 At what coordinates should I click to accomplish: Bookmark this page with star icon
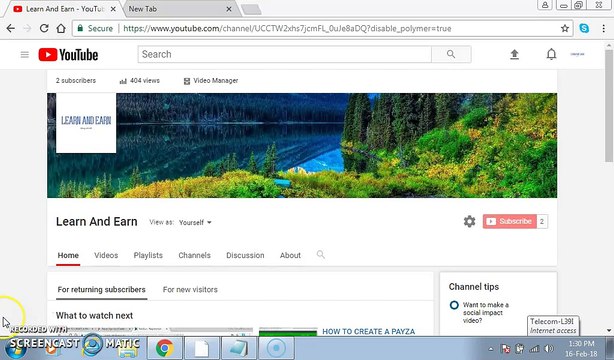[x=565, y=28]
